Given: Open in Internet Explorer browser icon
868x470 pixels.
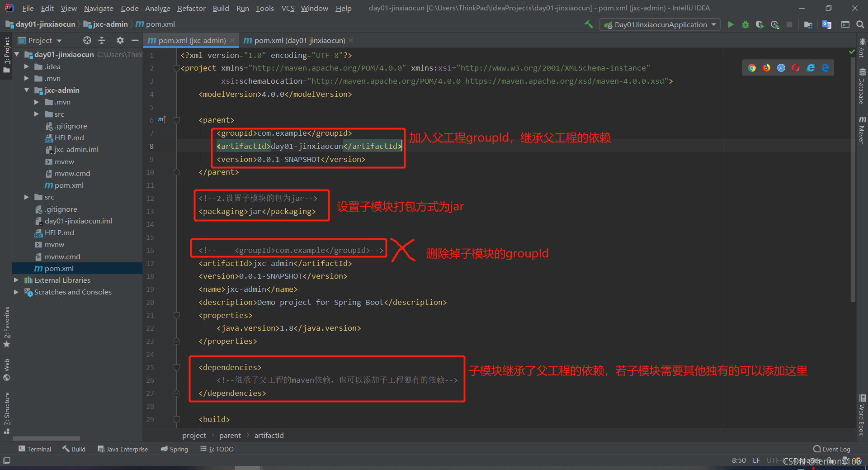Looking at the screenshot, I should click(x=811, y=68).
